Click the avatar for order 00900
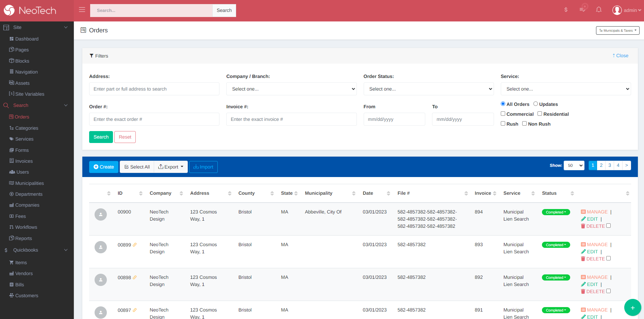 (x=101, y=214)
